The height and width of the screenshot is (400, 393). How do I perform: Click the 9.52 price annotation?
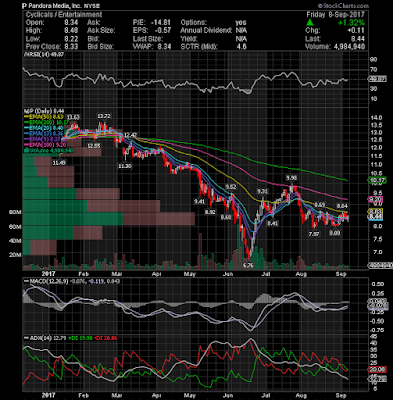pos(231,187)
